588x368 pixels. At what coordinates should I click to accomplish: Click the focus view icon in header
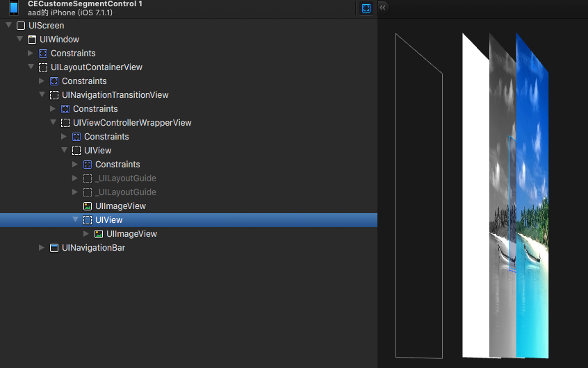click(366, 8)
